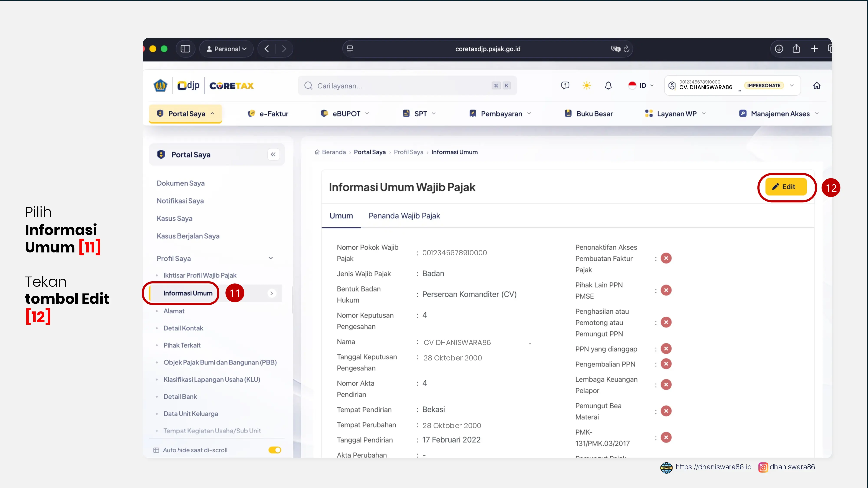The height and width of the screenshot is (488, 868).
Task: Open the ID language dropdown
Action: click(x=641, y=85)
